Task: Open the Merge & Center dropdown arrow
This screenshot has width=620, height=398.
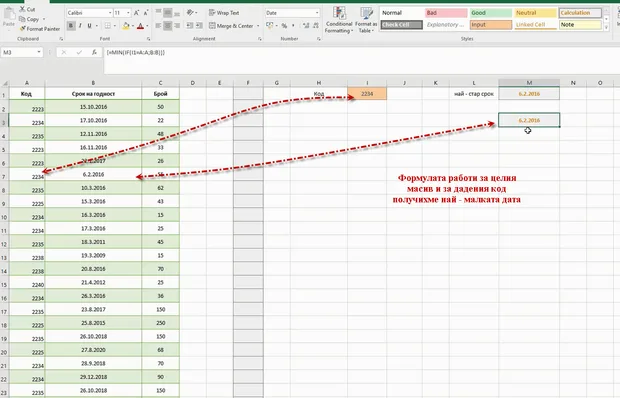Action: tap(258, 26)
